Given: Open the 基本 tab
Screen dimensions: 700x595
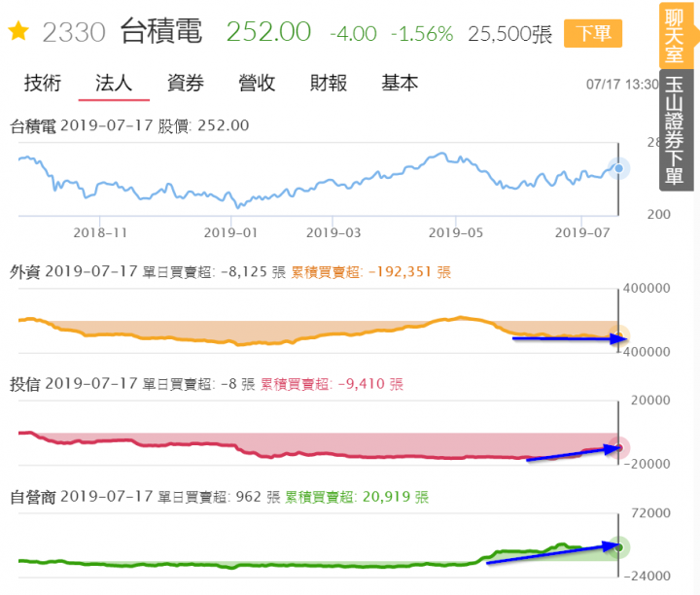Looking at the screenshot, I should coord(400,84).
